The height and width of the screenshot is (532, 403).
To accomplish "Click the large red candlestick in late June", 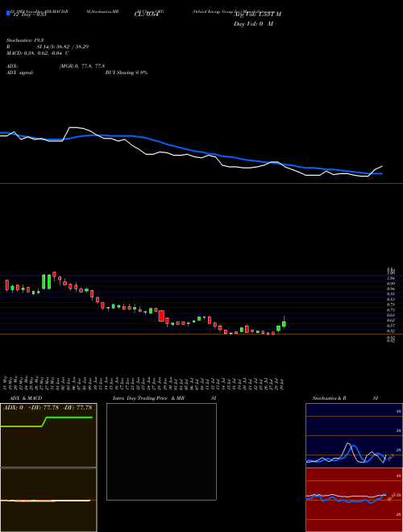I will (161, 316).
